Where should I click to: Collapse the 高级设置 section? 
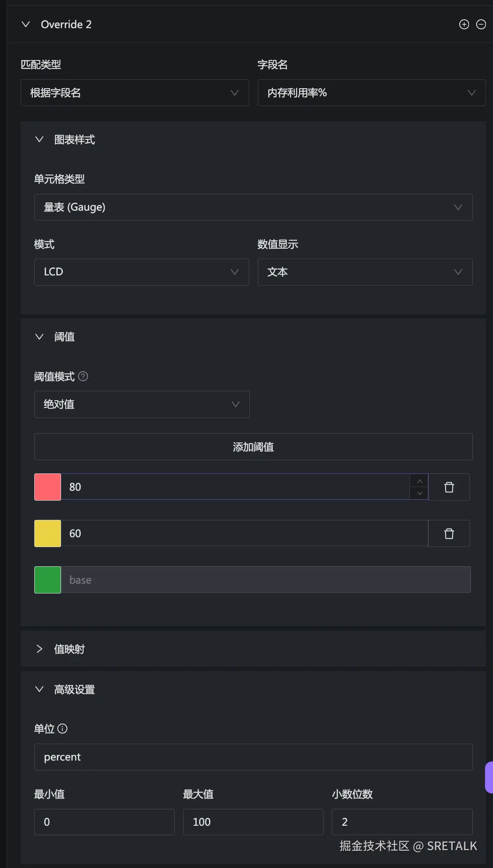point(39,689)
